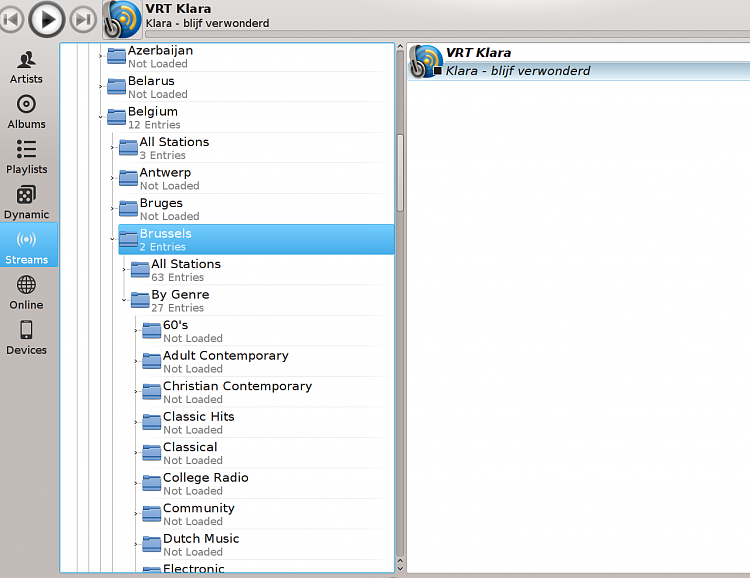Click the header track title VRT Klara
Viewport: 750px width, 578px height.
[x=178, y=9]
